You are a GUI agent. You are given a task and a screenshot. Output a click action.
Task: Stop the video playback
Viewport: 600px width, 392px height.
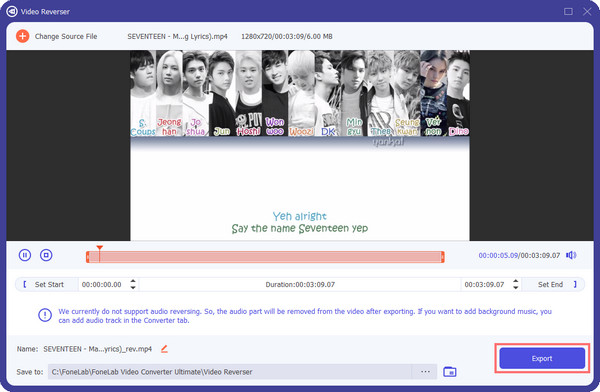[46, 255]
